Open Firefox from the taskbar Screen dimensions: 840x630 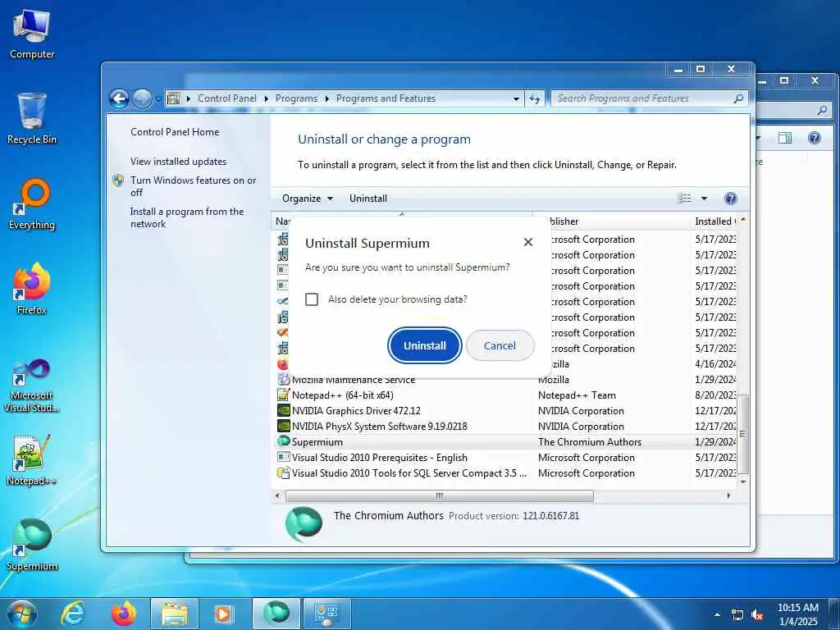[x=123, y=614]
